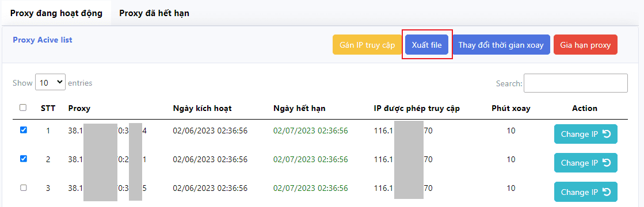644x207 pixels.
Task: Uncheck the checkbox for proxy row 1
Action: click(x=24, y=130)
